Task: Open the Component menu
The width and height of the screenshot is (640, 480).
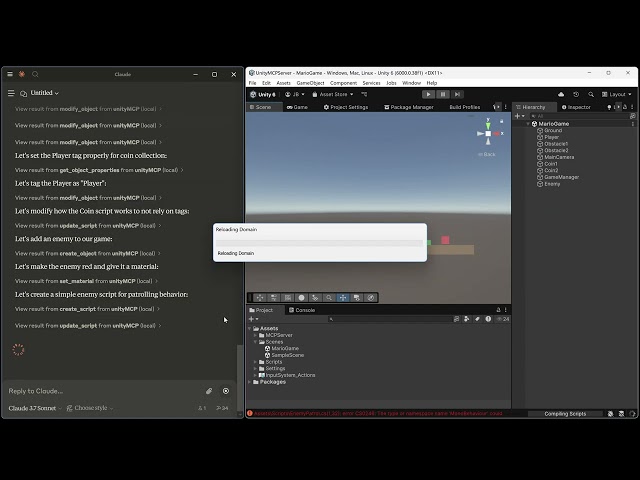Action: coord(343,83)
